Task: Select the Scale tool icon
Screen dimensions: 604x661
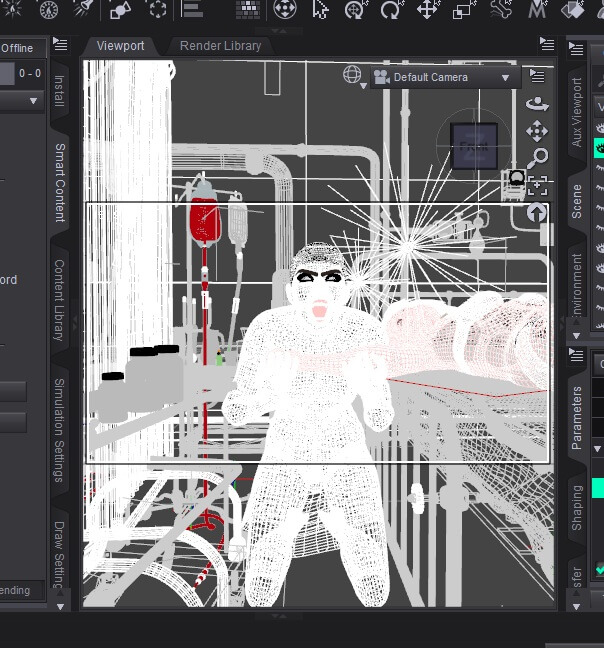Action: click(x=462, y=10)
